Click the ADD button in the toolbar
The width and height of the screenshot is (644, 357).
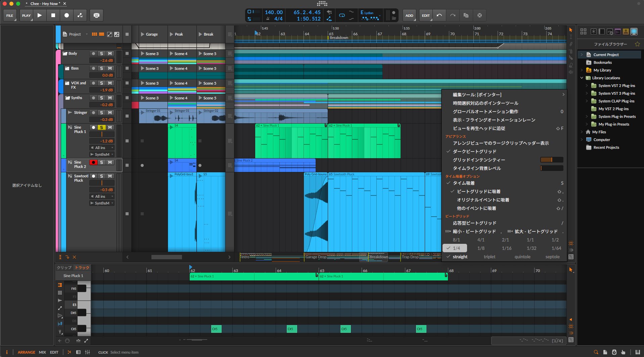pyautogui.click(x=409, y=15)
